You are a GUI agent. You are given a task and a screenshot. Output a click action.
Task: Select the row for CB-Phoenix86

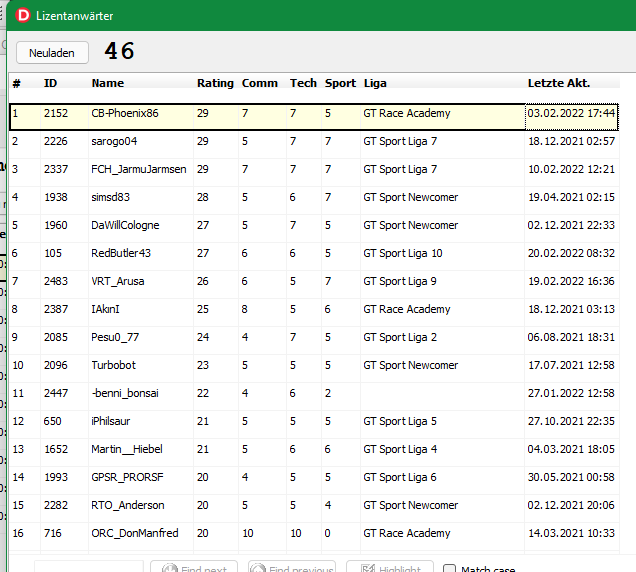coord(125,114)
